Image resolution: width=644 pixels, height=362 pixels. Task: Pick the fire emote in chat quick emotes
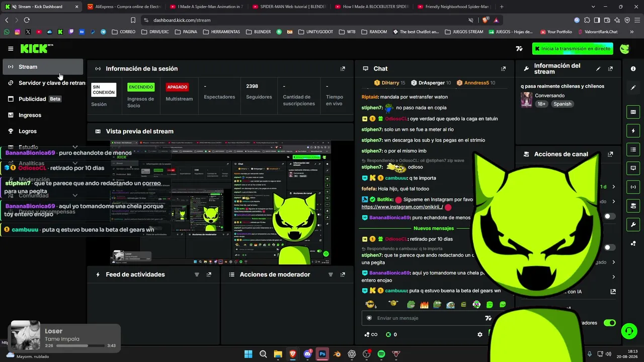[424, 304]
